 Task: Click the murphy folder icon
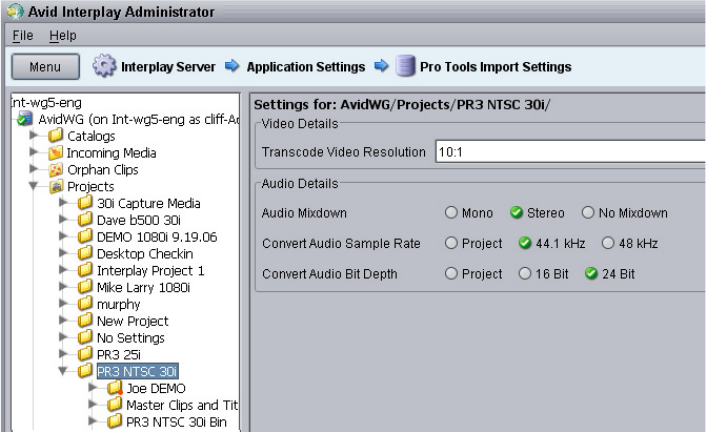click(85, 304)
